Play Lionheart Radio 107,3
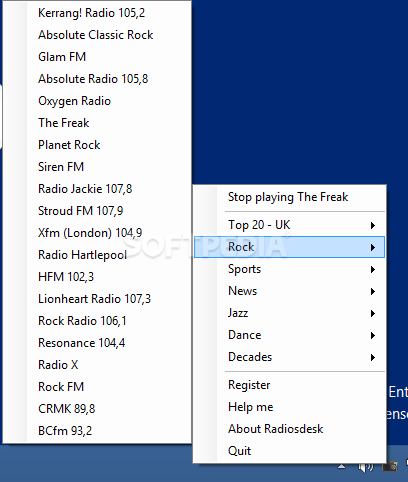This screenshot has width=408, height=482. (x=97, y=299)
